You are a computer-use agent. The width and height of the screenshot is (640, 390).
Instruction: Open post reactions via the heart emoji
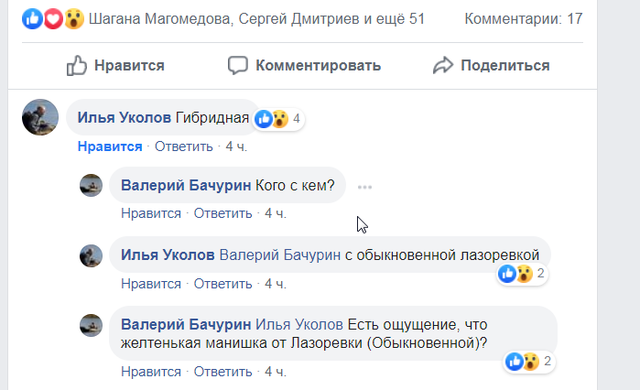tap(53, 19)
